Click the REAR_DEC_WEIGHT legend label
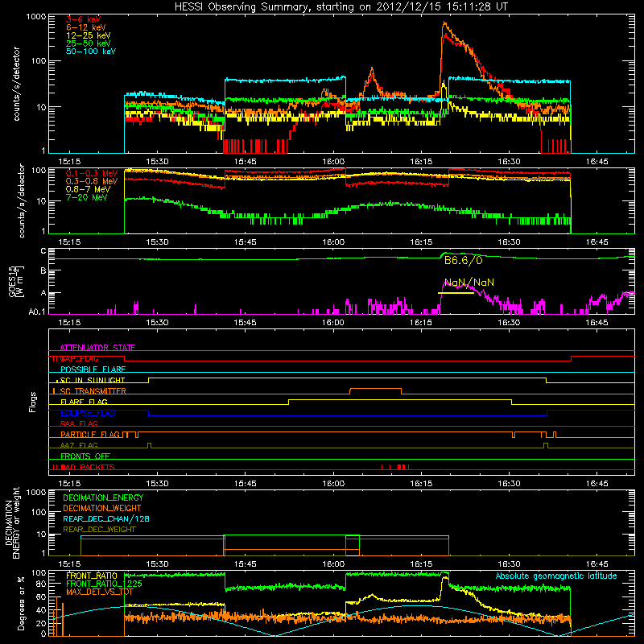 [x=99, y=530]
